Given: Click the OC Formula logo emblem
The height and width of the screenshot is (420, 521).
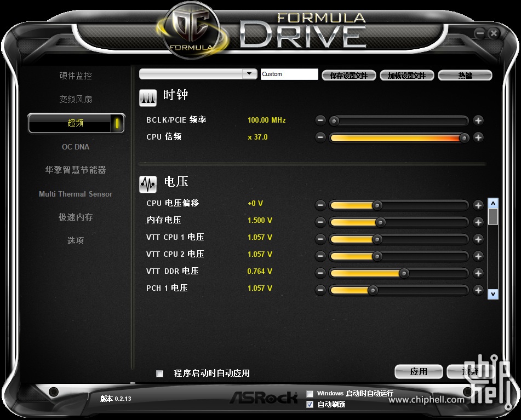Looking at the screenshot, I should coord(192,31).
